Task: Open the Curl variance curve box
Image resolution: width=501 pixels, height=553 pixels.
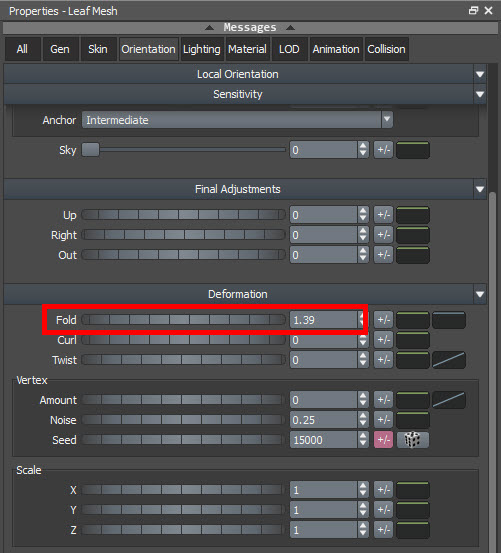Action: pos(413,340)
